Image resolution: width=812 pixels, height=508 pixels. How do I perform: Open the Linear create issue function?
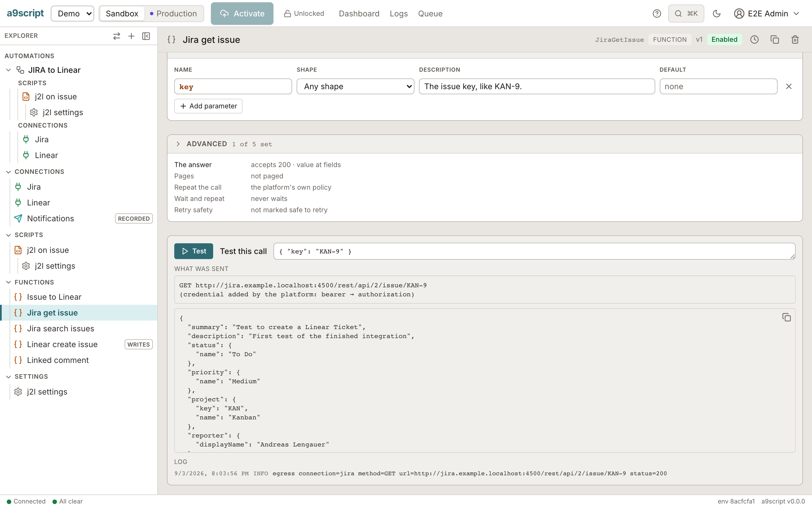point(62,344)
